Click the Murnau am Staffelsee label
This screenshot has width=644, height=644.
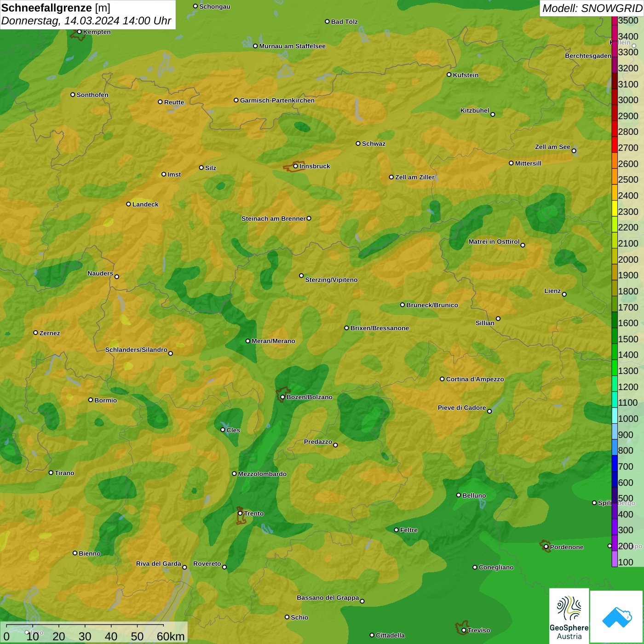293,46
